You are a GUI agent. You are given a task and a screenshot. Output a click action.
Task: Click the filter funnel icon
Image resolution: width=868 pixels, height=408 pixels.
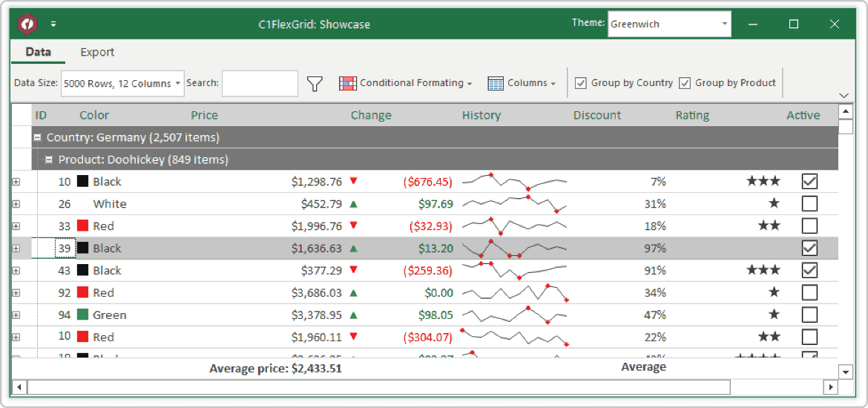pyautogui.click(x=315, y=84)
